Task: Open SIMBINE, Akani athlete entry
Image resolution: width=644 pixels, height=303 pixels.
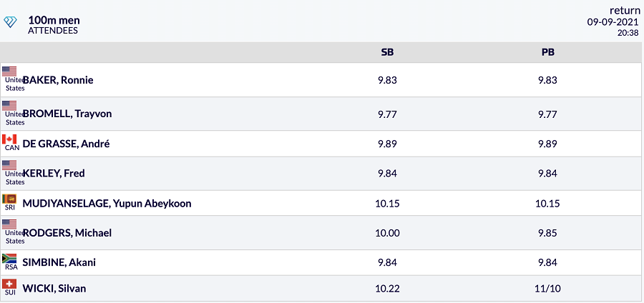Action: click(x=59, y=262)
